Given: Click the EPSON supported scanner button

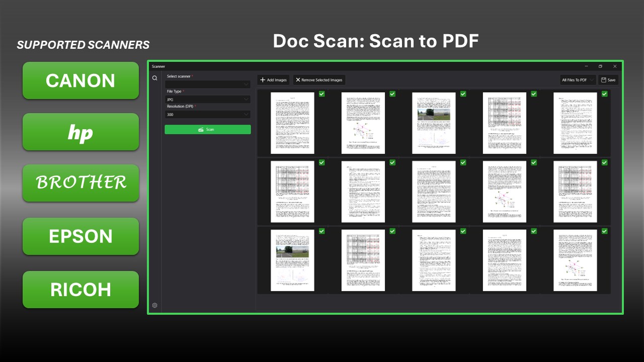Looking at the screenshot, I should (80, 236).
